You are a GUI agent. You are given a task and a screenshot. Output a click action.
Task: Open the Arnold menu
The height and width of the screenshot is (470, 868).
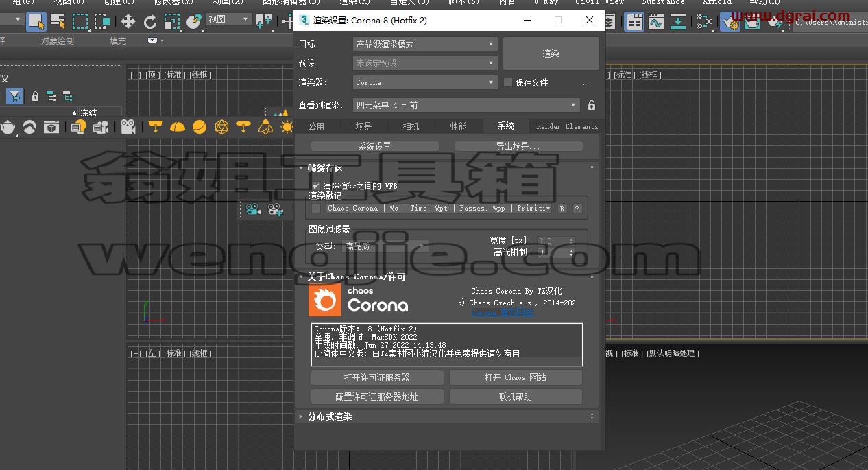tap(717, 3)
